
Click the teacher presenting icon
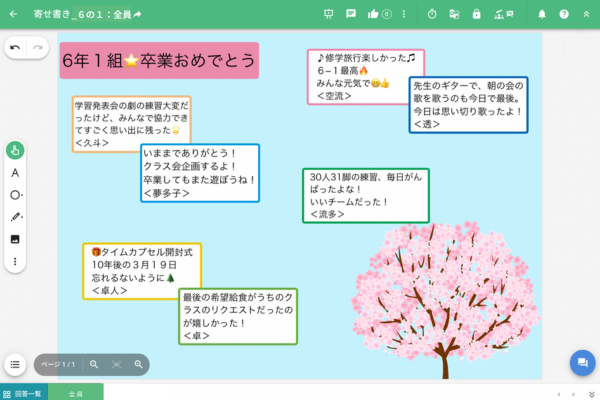[x=503, y=14]
